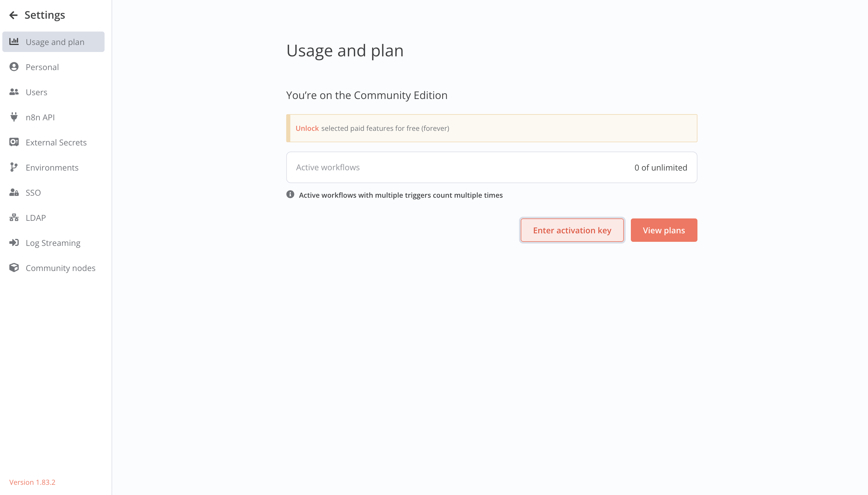Click the SSO user lock icon
Screen dimensions: 868x495
click(x=14, y=192)
